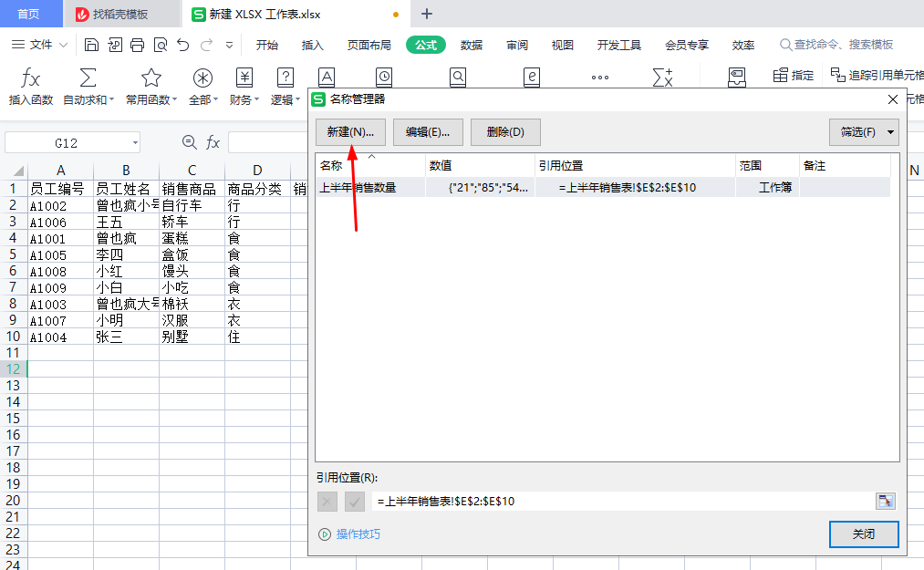Screen dimensions: 924x570
Task: Click the Common Functions star icon
Action: (x=151, y=78)
